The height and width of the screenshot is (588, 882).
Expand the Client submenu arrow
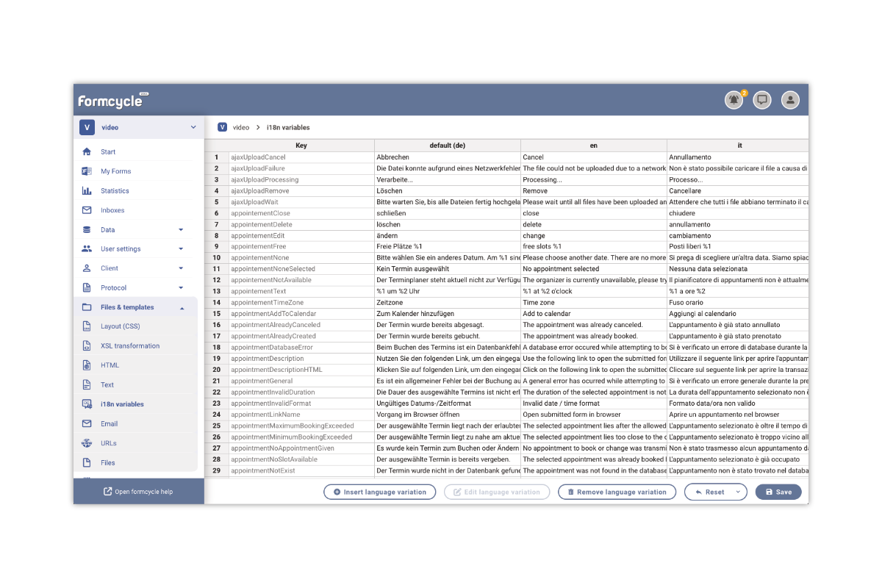coord(182,268)
